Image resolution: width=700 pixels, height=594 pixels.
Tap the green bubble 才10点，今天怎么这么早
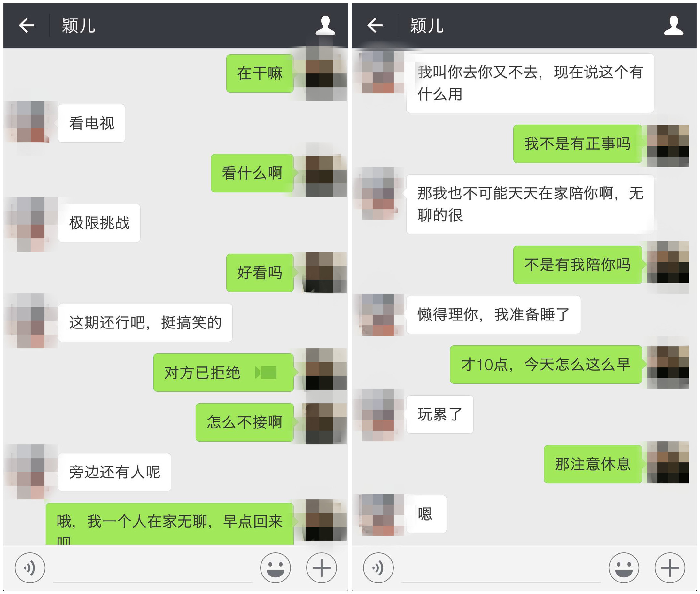click(x=546, y=364)
